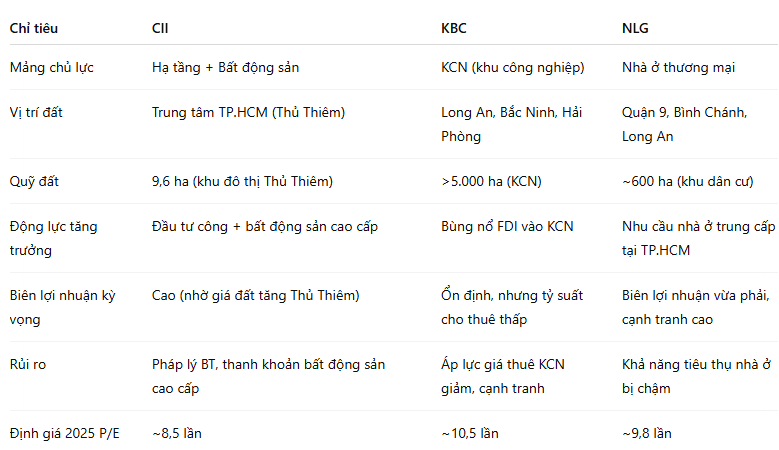Click the "Biên lợi nhuận kỳ vọng" label
Screen dimensions: 779x450
pos(62,307)
